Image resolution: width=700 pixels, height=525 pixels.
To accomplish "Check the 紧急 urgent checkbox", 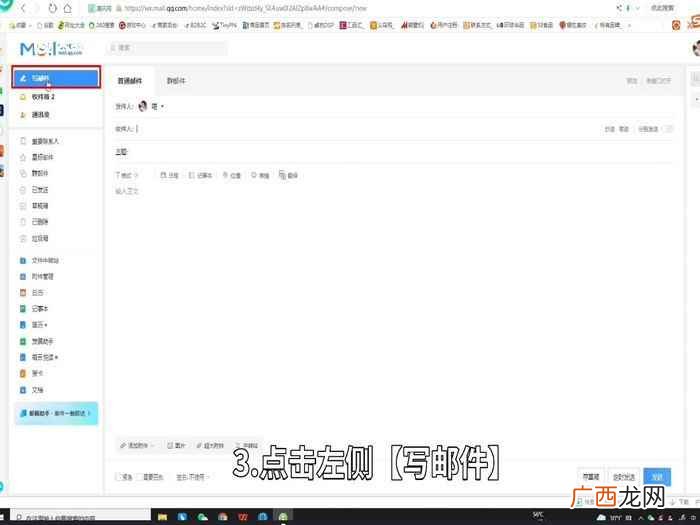I will tap(120, 477).
